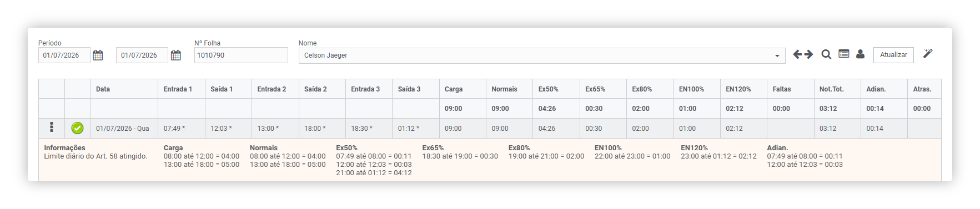Click the magnifier search icon
This screenshot has width=980, height=209.
pos(826,54)
